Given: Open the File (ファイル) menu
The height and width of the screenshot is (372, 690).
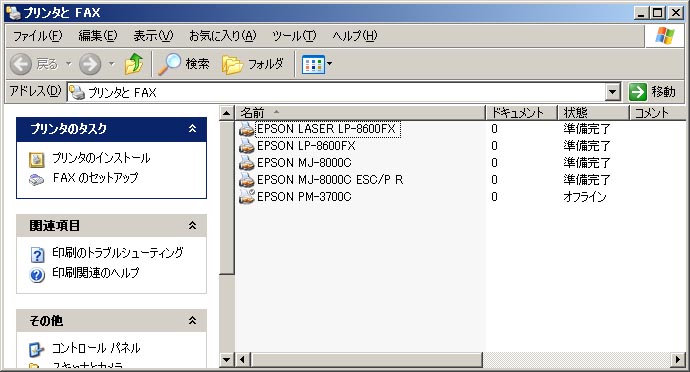Looking at the screenshot, I should pos(38,36).
